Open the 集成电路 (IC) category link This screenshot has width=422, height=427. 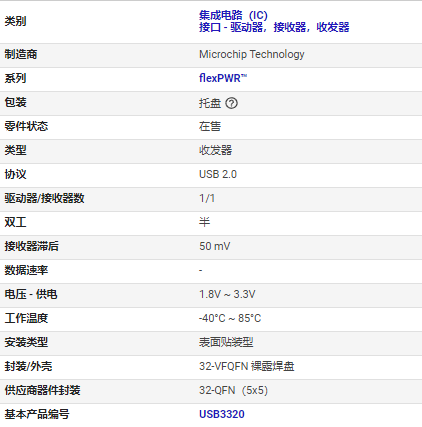click(x=233, y=15)
